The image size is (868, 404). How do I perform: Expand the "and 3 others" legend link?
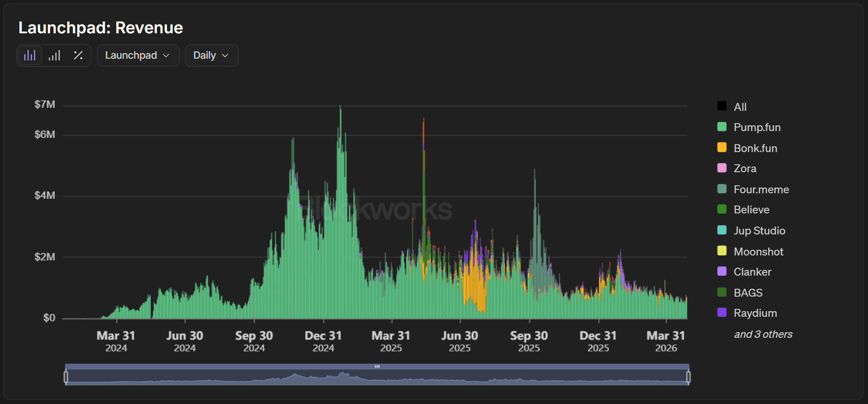(x=763, y=334)
